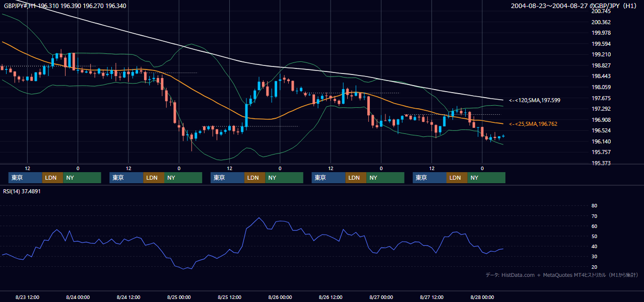This screenshot has width=644, height=302.
Task: Select the rightmost 東京 session block
Action: coord(429,178)
